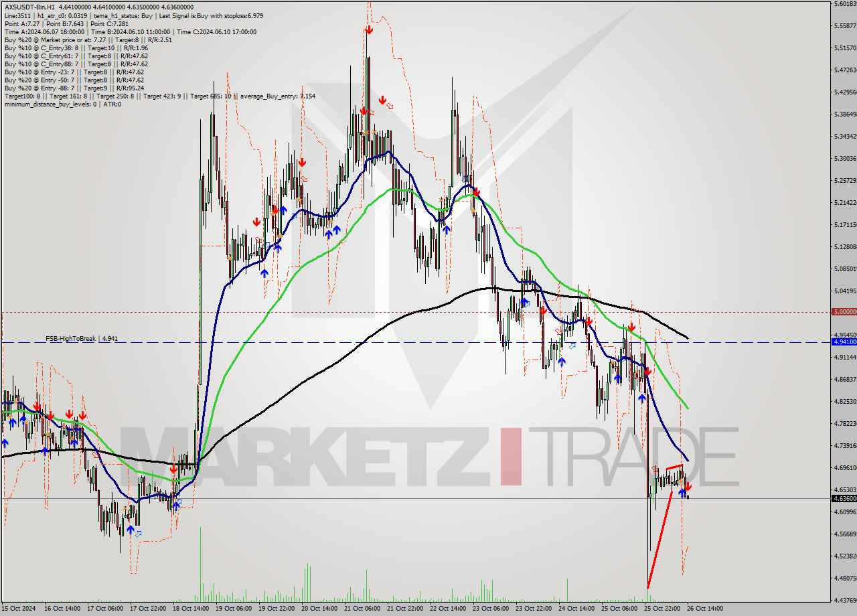Click the 4.91144 price axis label
Screen dimensions: 857x616
pos(845,358)
